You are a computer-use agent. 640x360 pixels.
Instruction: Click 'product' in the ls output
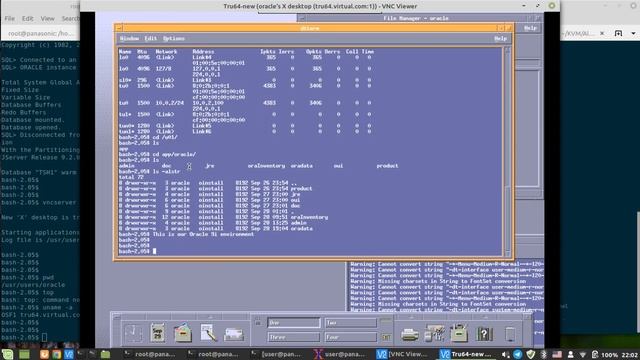387,166
